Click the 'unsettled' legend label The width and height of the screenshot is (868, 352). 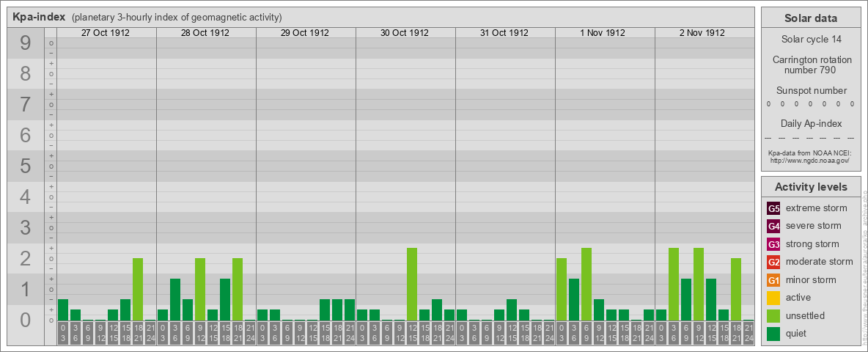(806, 315)
